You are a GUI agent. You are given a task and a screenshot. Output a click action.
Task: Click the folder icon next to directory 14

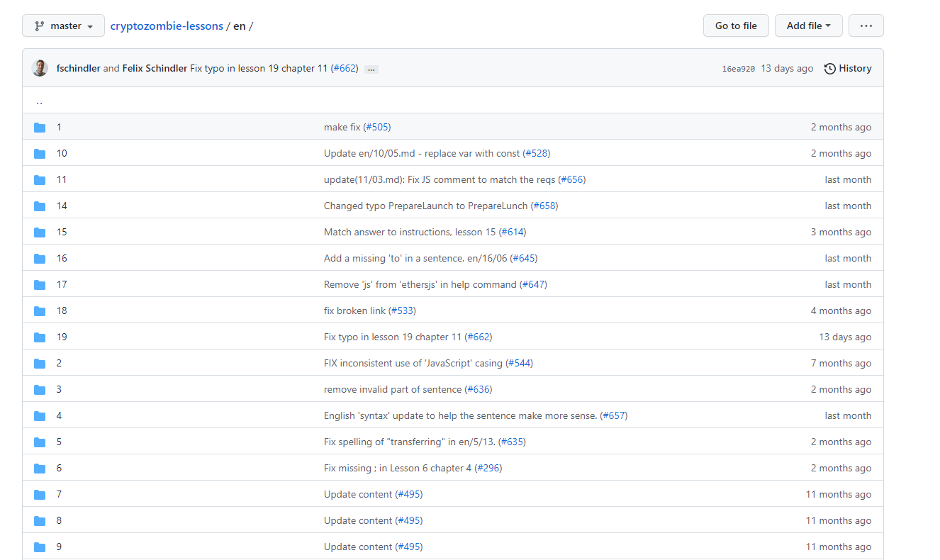[x=40, y=206]
